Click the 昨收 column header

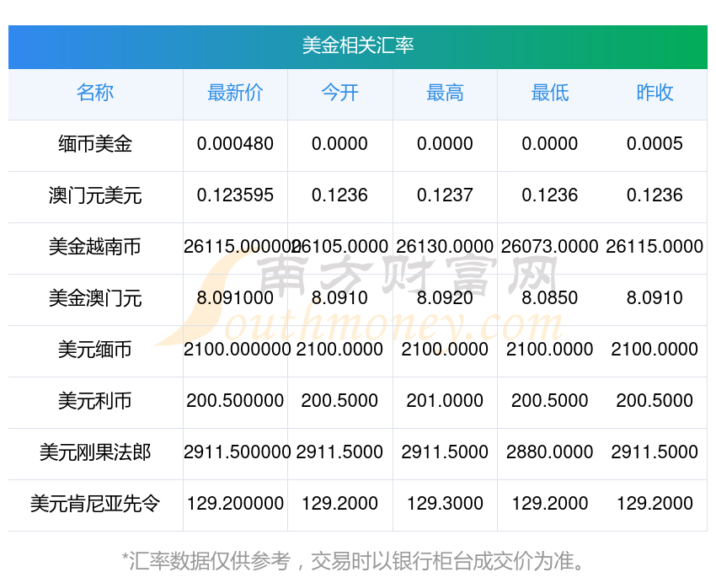[654, 94]
